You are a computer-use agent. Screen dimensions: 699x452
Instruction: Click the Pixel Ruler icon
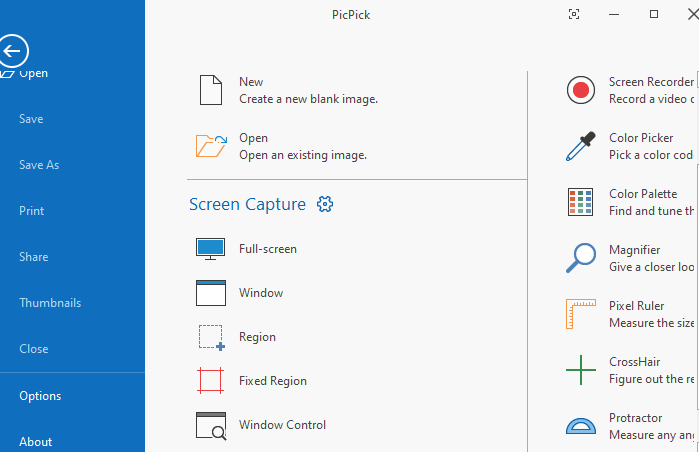tap(580, 314)
